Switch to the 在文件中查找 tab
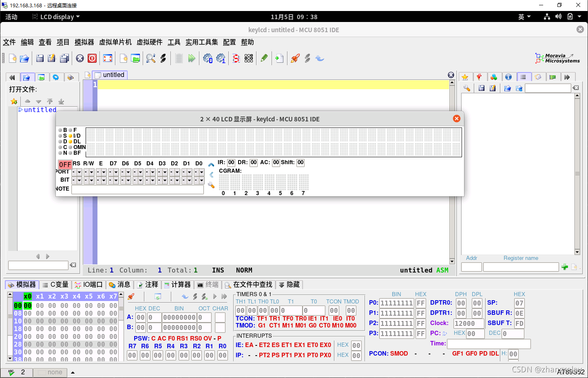 pyautogui.click(x=248, y=284)
